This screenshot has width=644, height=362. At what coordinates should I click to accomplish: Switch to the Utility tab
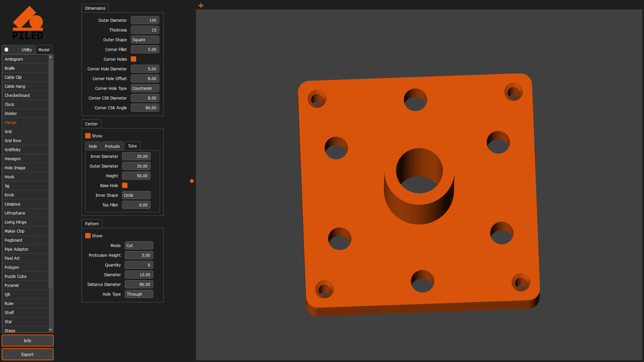click(x=26, y=49)
